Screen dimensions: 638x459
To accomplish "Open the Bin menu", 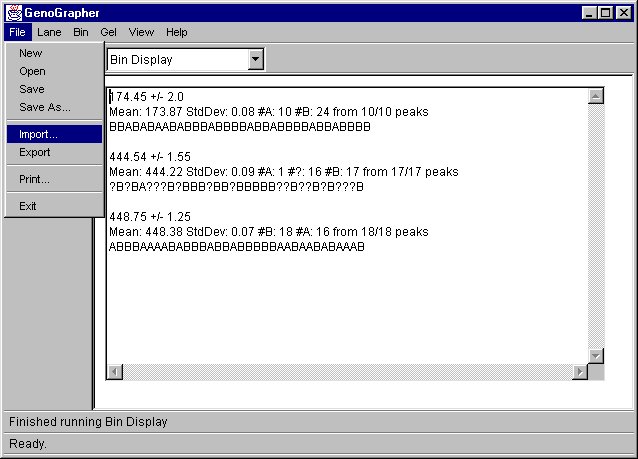I will click(x=81, y=32).
